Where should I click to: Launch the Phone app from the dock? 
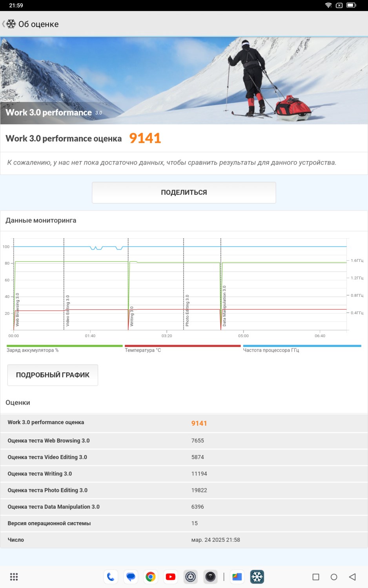[111, 577]
